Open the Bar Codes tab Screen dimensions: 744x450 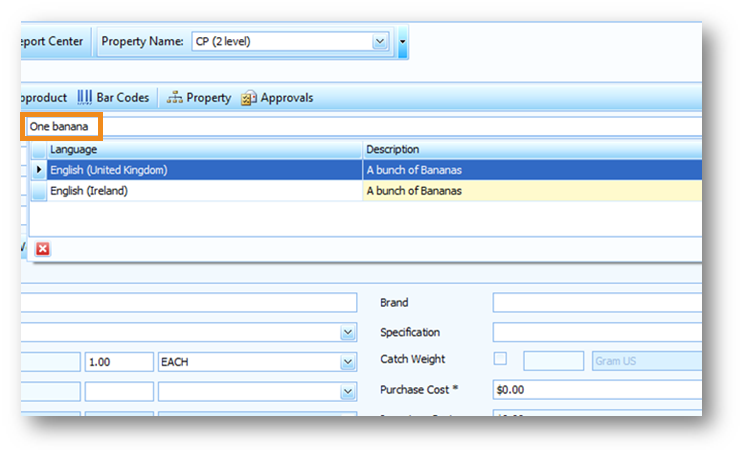tap(113, 98)
